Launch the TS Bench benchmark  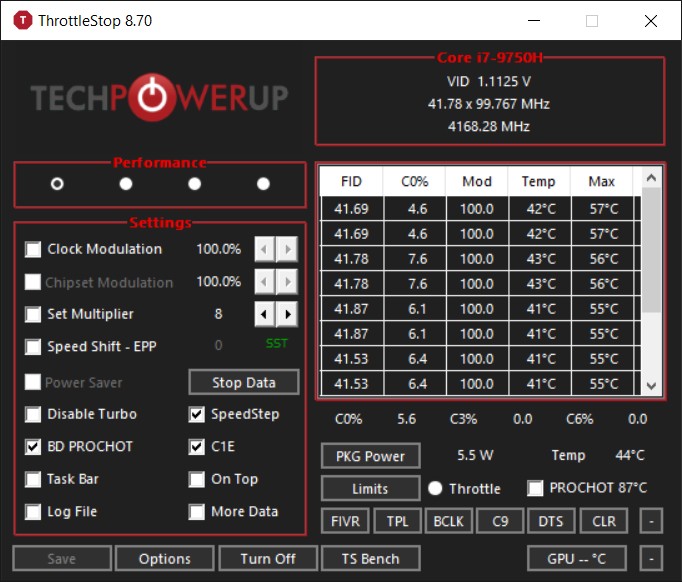[x=371, y=558]
